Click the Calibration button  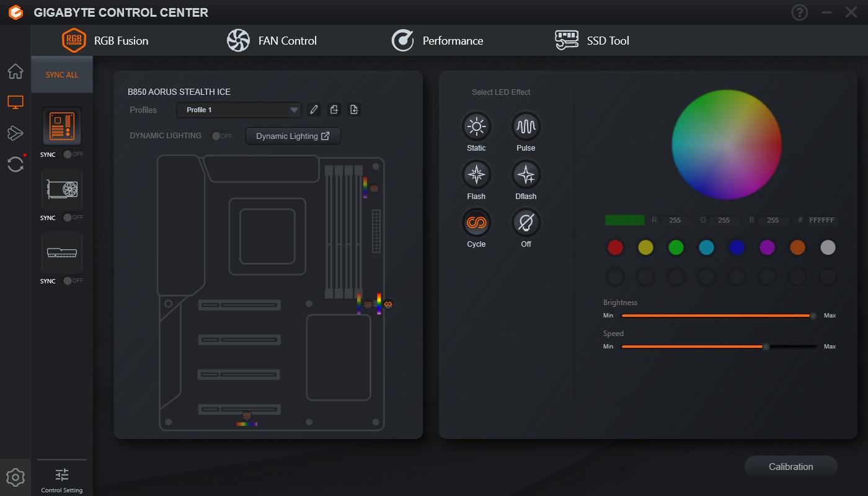coord(790,467)
